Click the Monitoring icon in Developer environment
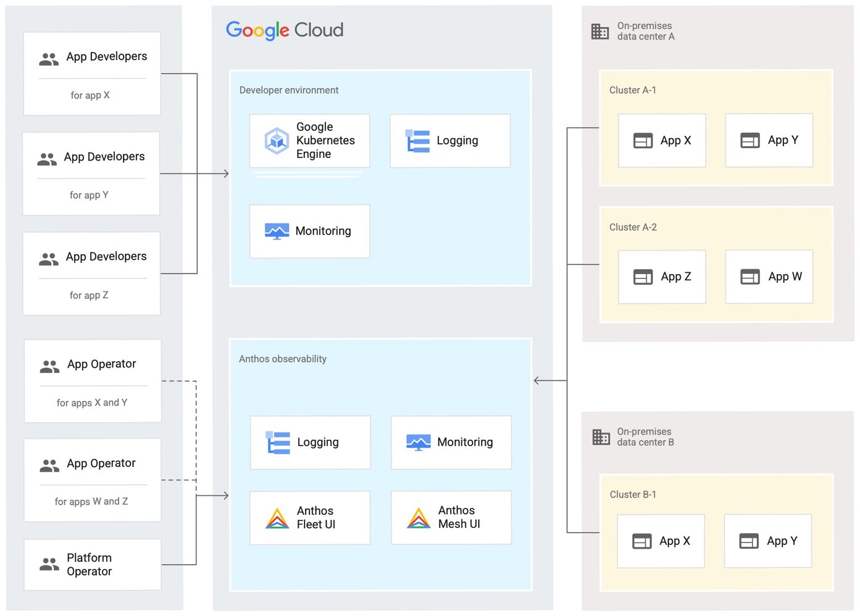The height and width of the screenshot is (616, 860). (276, 231)
